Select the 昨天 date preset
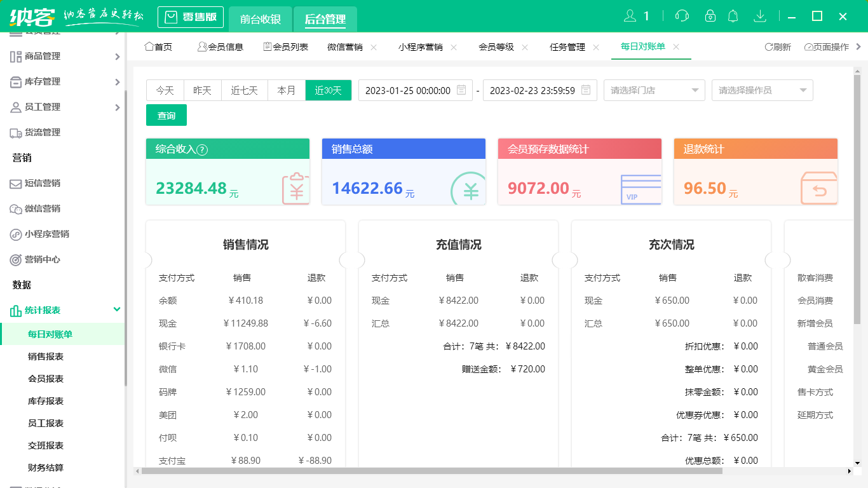 [202, 90]
